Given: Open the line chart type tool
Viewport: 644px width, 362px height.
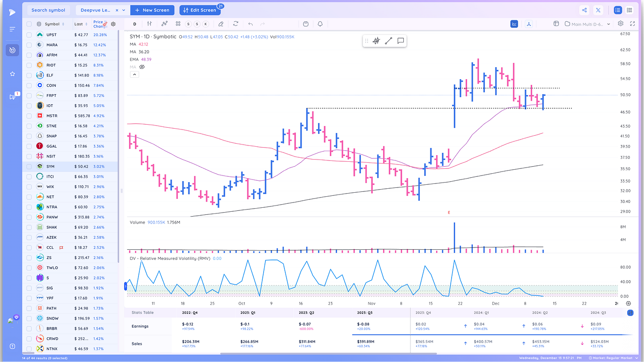Looking at the screenshot, I should pyautogui.click(x=165, y=24).
